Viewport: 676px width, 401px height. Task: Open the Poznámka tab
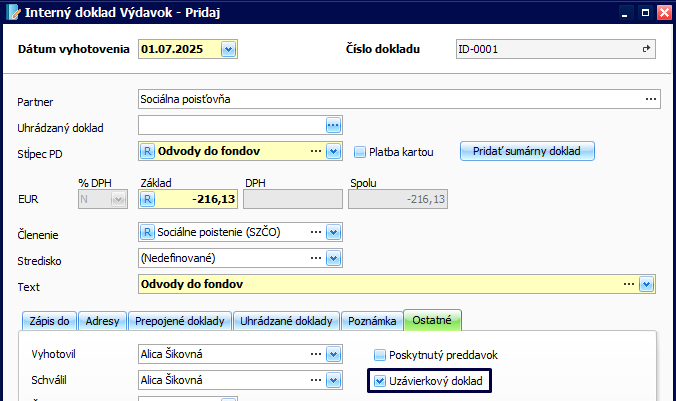coord(372,321)
